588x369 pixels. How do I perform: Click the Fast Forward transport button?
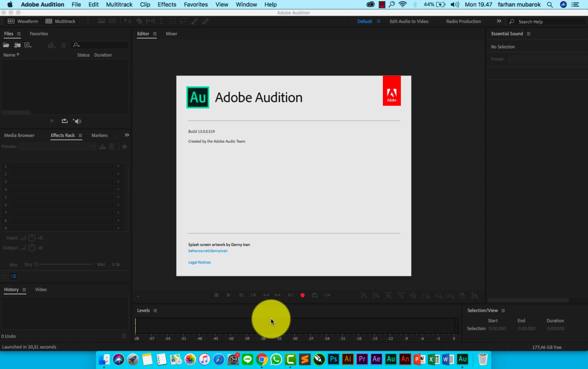(278, 295)
